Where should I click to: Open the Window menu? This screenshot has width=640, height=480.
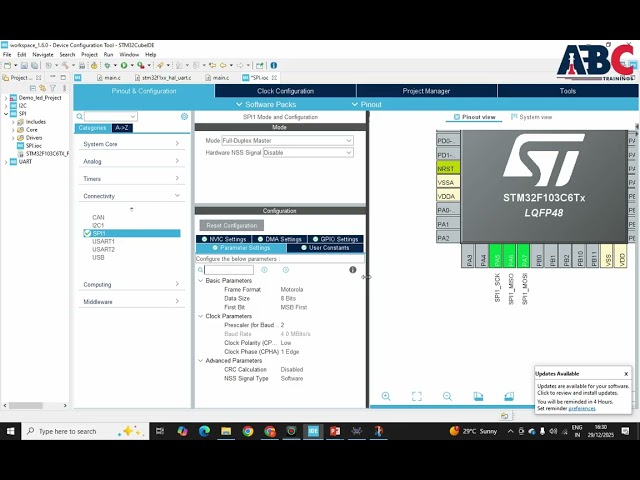[x=129, y=54]
